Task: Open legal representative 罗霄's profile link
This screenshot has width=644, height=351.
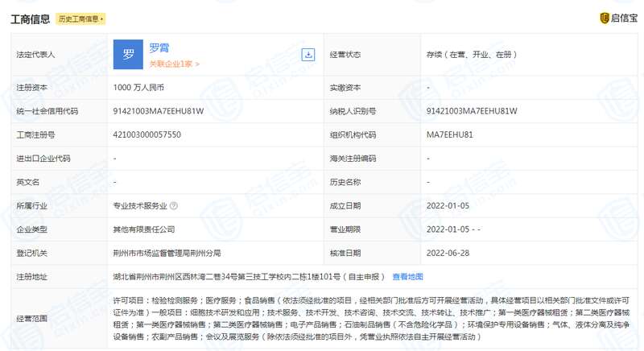Action: 159,48
